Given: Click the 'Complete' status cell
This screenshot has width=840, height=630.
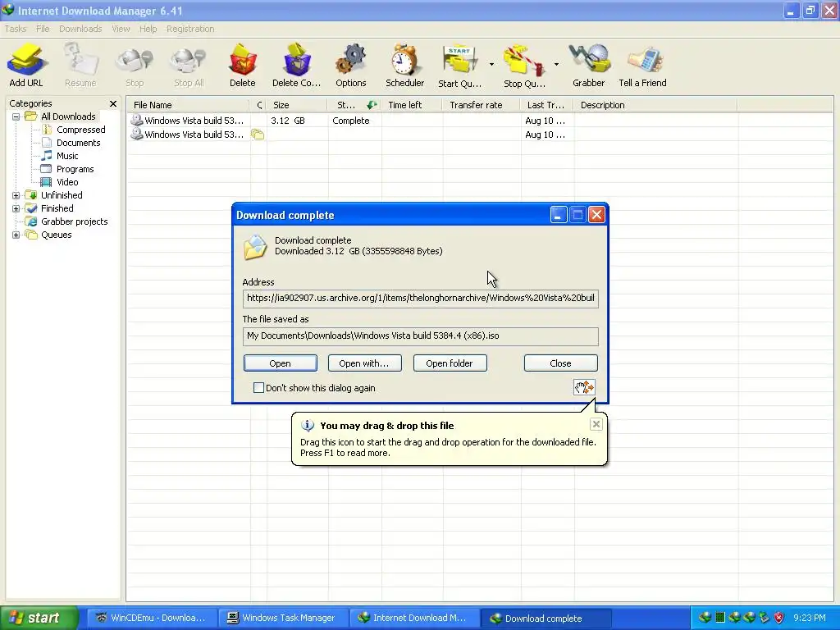Looking at the screenshot, I should (351, 121).
